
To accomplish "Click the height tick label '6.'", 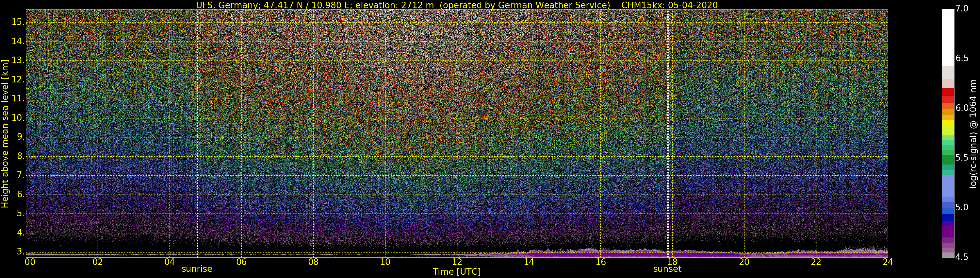I will 20,195.
